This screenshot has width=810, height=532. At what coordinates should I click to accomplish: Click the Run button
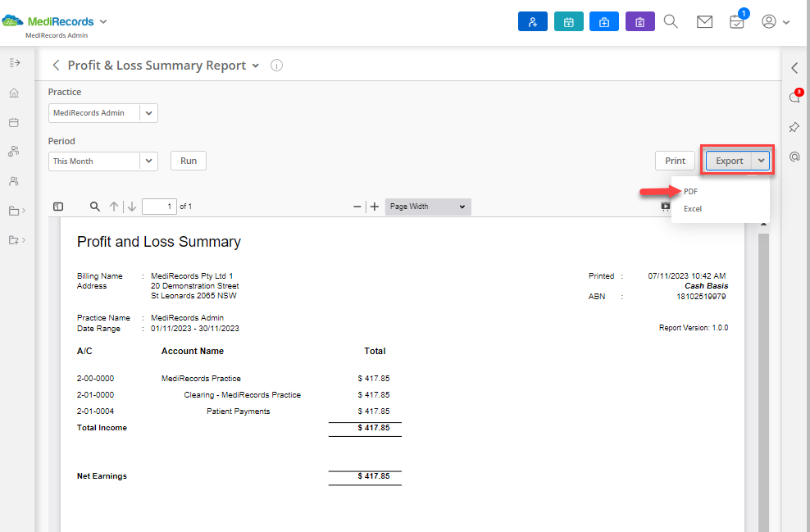pos(189,161)
